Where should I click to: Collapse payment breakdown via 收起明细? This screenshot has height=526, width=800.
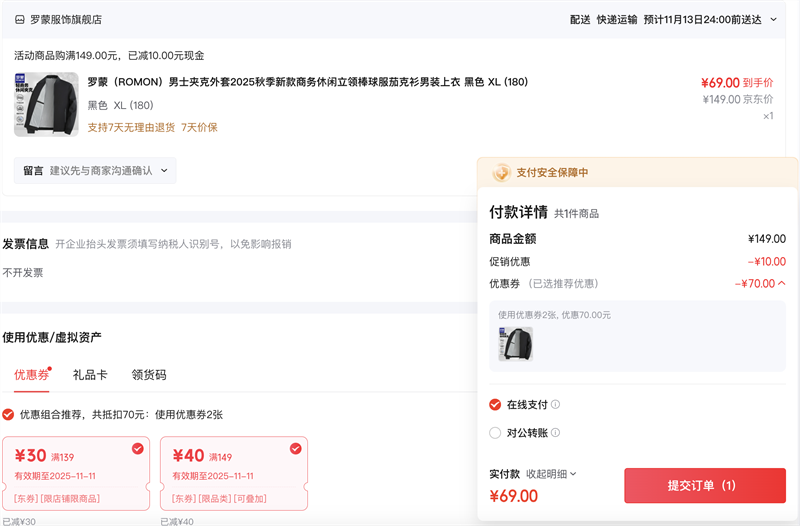551,474
